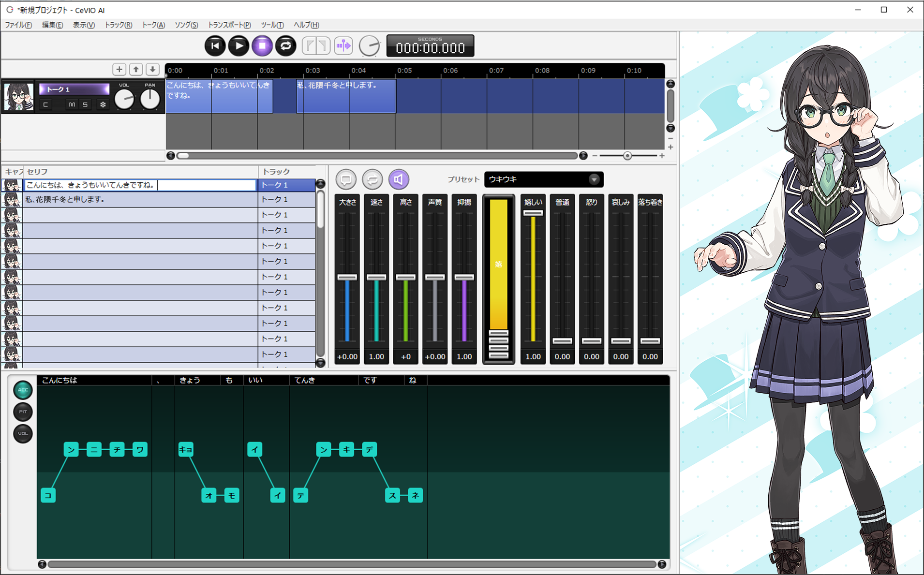The width and height of the screenshot is (924, 575).
Task: Open the トーク 1 track dropdown in first row
Action: [x=286, y=185]
